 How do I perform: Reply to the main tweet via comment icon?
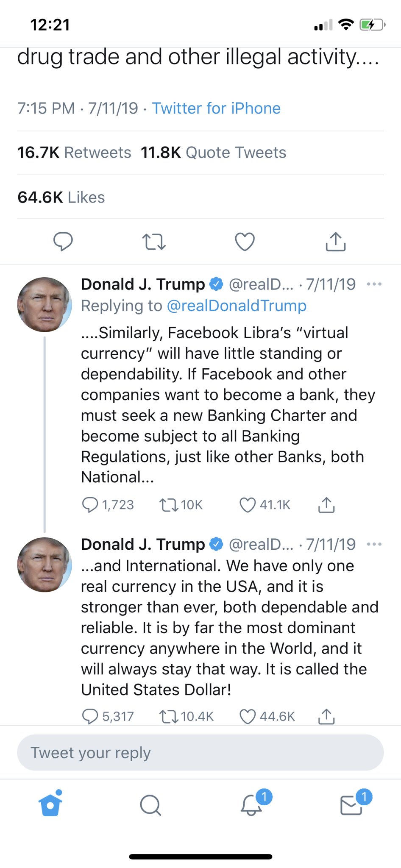[63, 242]
